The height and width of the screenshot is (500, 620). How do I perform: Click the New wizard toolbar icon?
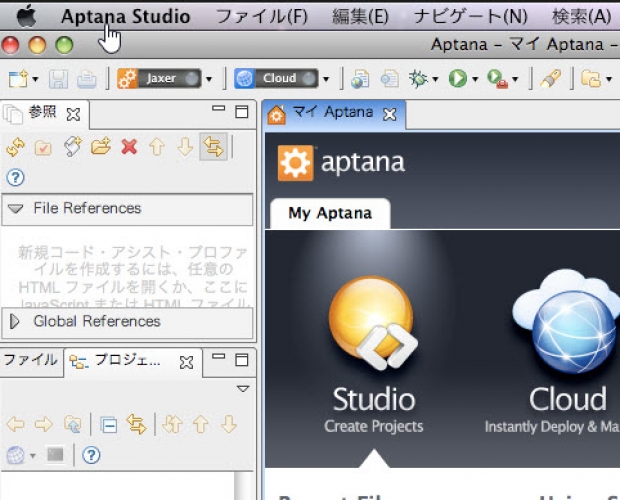pyautogui.click(x=18, y=79)
